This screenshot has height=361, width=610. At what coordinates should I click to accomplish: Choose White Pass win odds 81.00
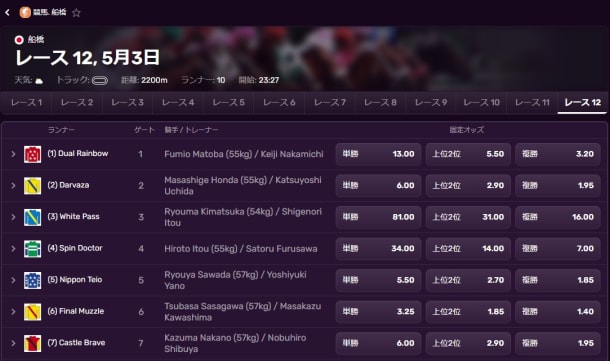[379, 217]
